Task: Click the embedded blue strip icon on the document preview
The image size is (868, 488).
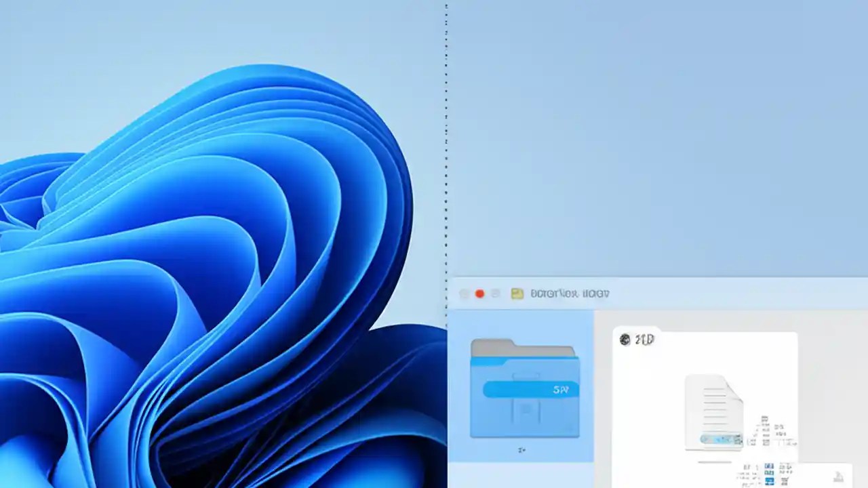Action: tap(721, 439)
